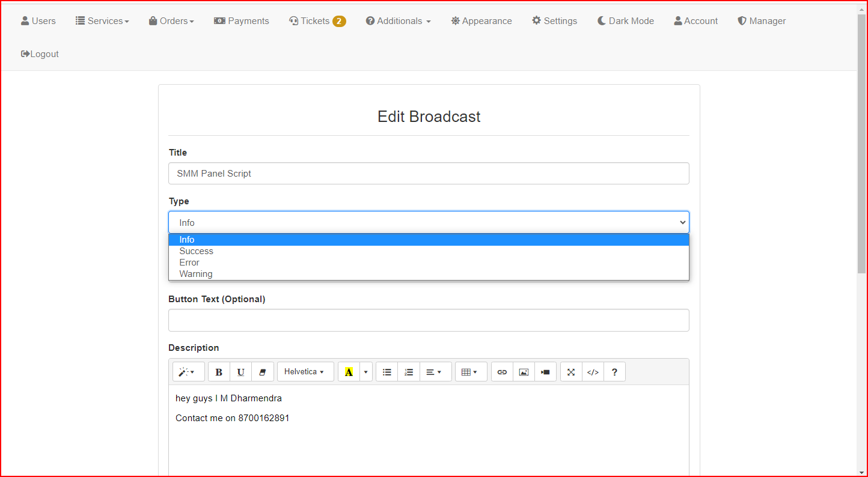868x477 pixels.
Task: Open the table insert dropdown
Action: click(x=469, y=372)
